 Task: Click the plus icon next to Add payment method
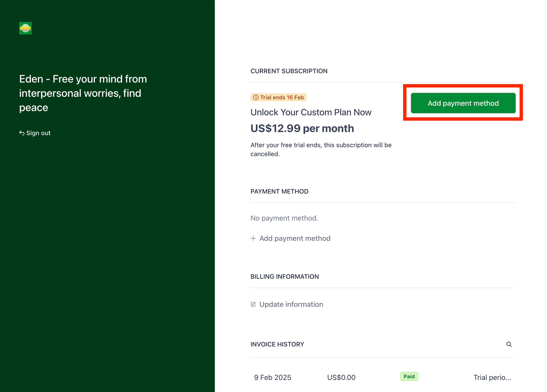[253, 238]
